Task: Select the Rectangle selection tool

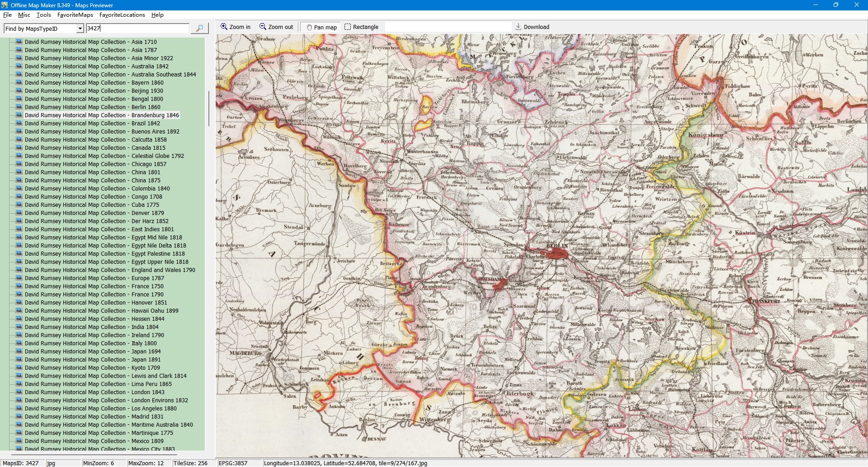Action: [x=361, y=27]
